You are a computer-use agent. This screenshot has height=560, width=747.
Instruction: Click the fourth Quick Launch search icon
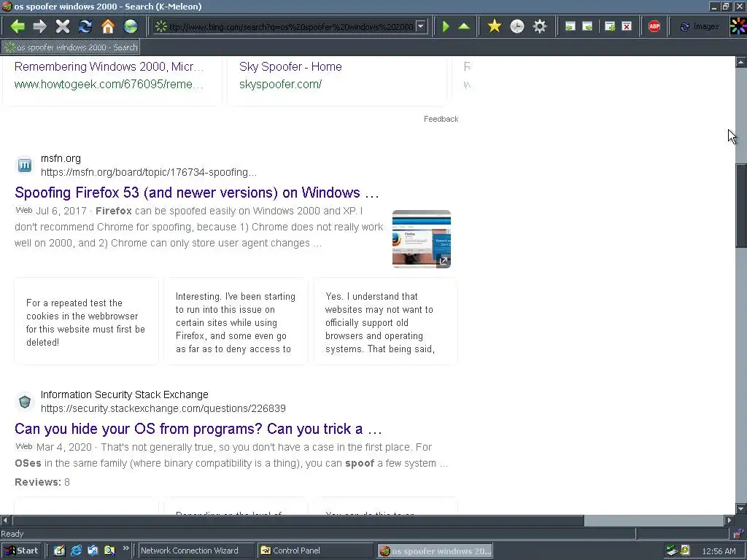tap(109, 551)
